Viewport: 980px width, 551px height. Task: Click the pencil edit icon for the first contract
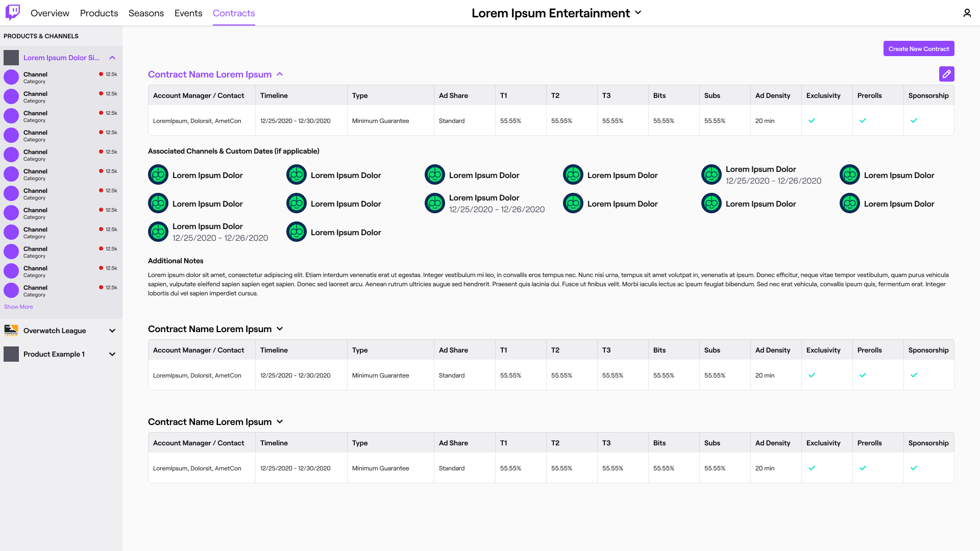(947, 74)
